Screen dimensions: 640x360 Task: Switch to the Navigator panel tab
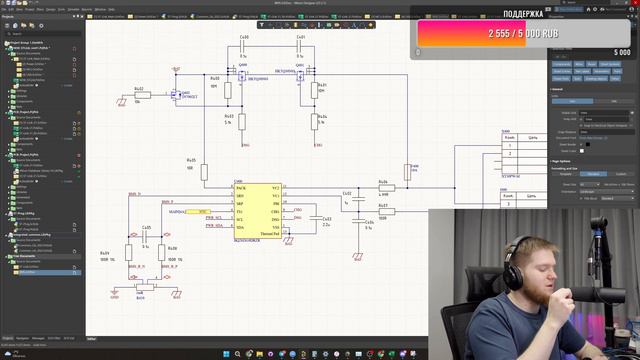tap(22, 338)
